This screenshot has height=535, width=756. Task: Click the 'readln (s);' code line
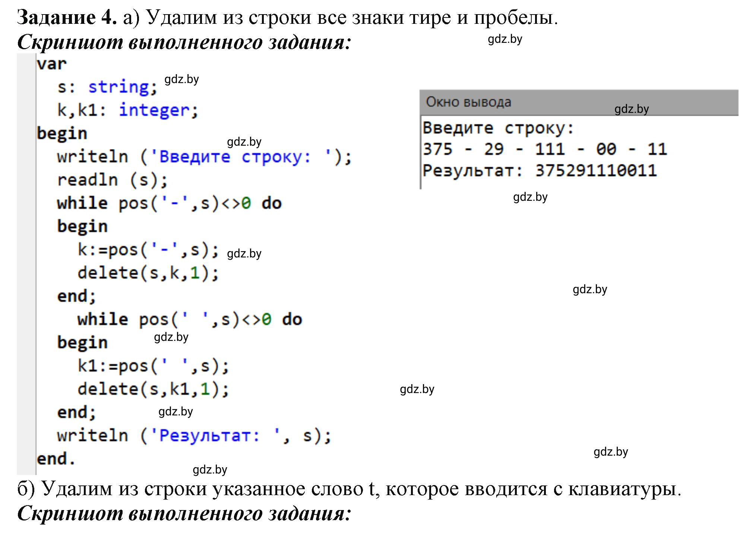pyautogui.click(x=113, y=180)
